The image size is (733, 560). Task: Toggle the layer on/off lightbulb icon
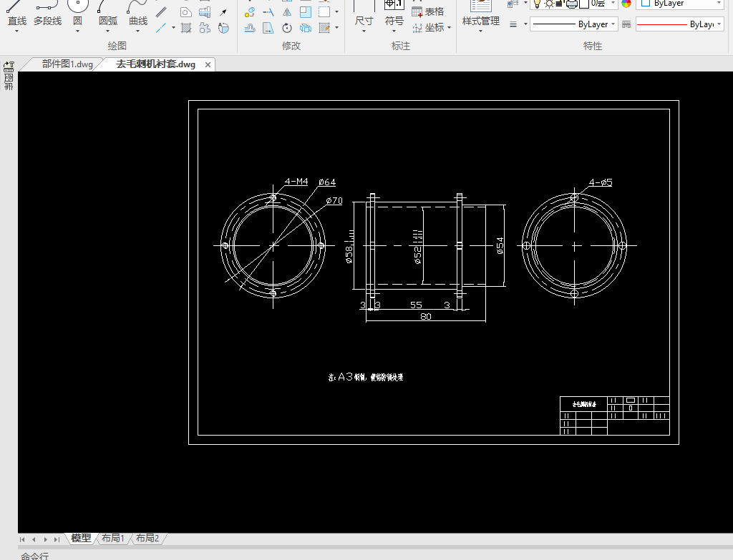tap(537, 4)
